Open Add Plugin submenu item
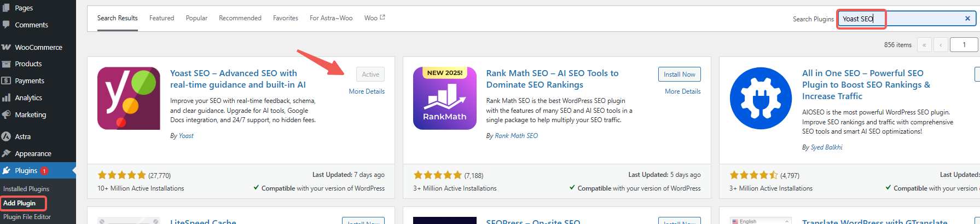The width and height of the screenshot is (980, 224). 20,203
